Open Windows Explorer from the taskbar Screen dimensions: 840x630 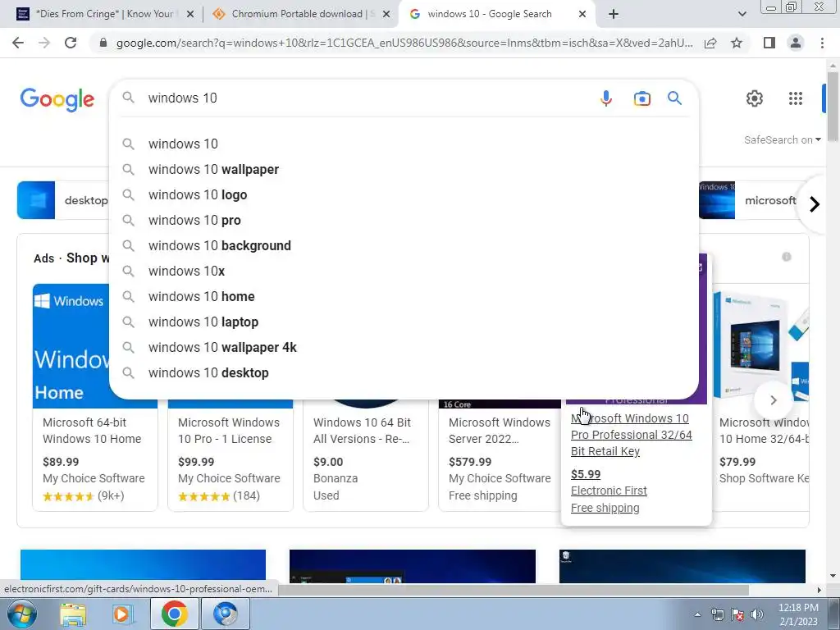[73, 614]
